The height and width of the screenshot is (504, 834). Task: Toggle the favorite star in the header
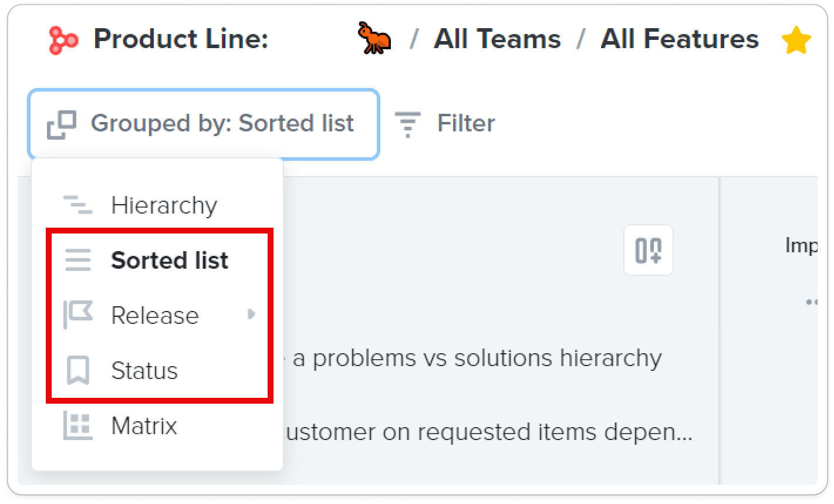tap(796, 39)
